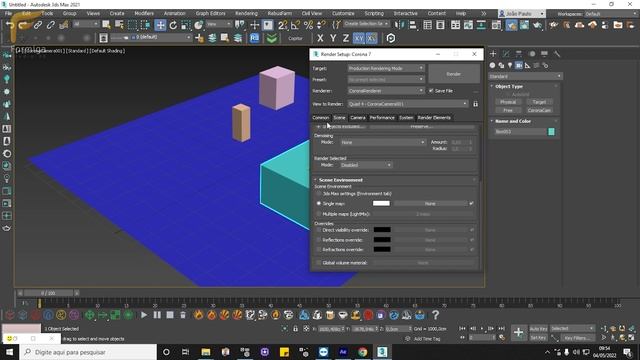Restrict to Z axis button
The width and height of the screenshot is (640, 360).
click(x=346, y=38)
